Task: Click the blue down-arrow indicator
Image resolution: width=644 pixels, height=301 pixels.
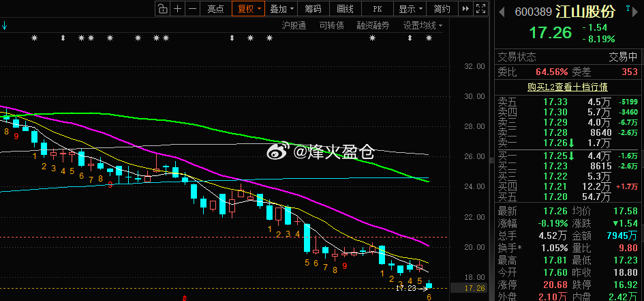Action: pyautogui.click(x=5, y=27)
